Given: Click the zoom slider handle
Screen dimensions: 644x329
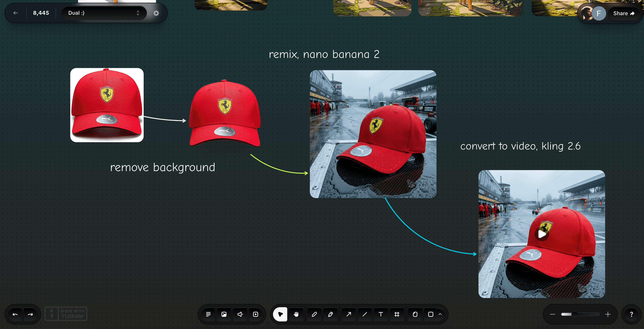Looking at the screenshot, I should click(575, 314).
